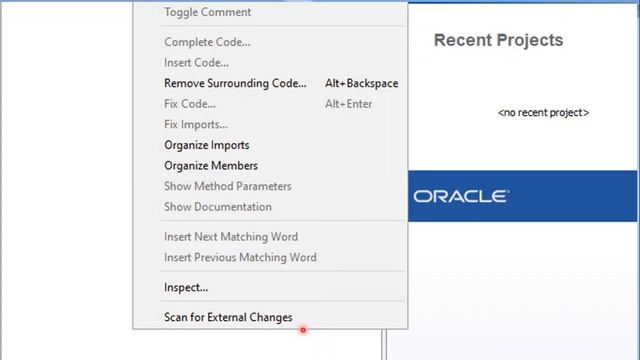Click the <no recent project> text
This screenshot has width=640, height=360.
tap(543, 113)
